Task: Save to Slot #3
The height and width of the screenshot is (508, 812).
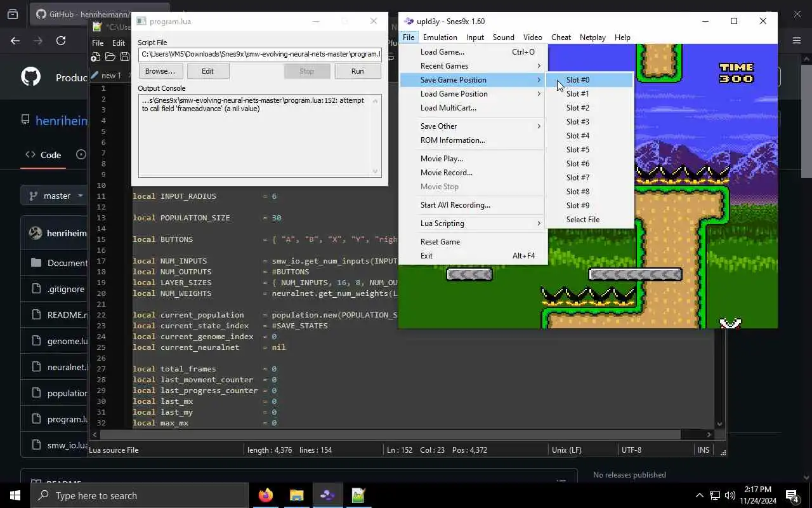Action: (589, 122)
